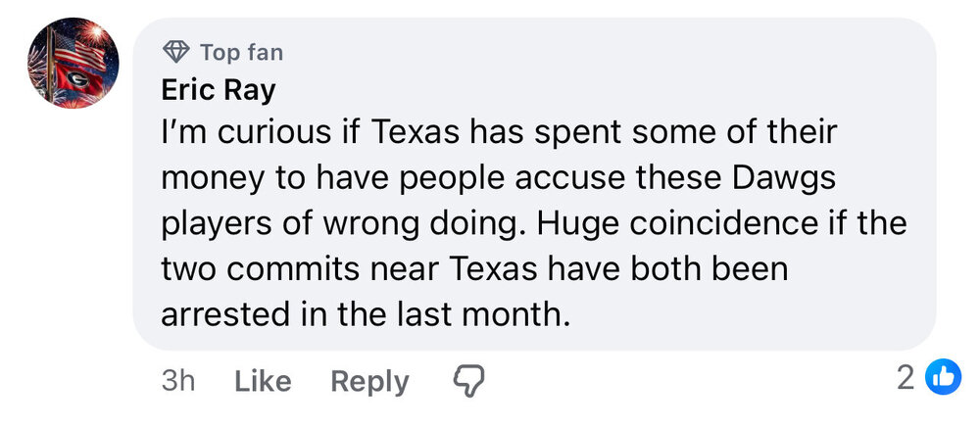Like Eric Ray's comment
The image size is (980, 427).
point(263,381)
